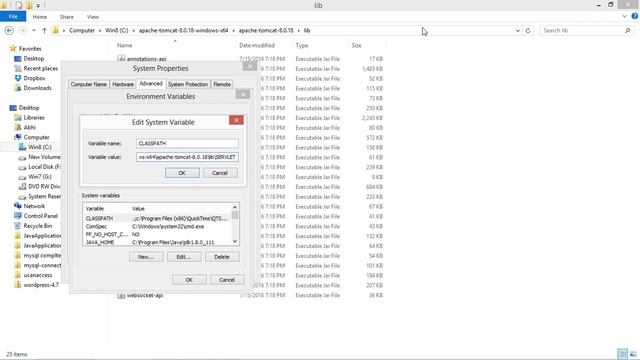The width and height of the screenshot is (640, 360).
Task: Go back in Explorer navigation
Action: tap(9, 31)
